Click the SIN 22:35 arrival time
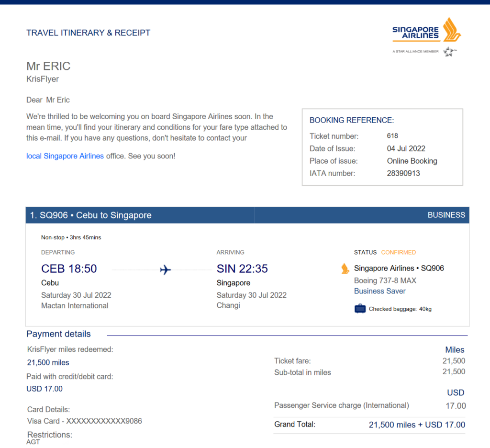 click(x=242, y=269)
